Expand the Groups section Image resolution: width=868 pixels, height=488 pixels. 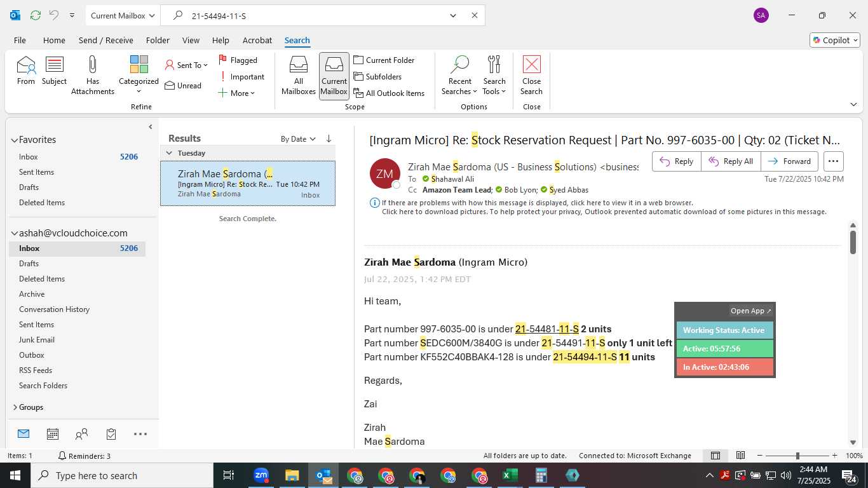pyautogui.click(x=15, y=407)
